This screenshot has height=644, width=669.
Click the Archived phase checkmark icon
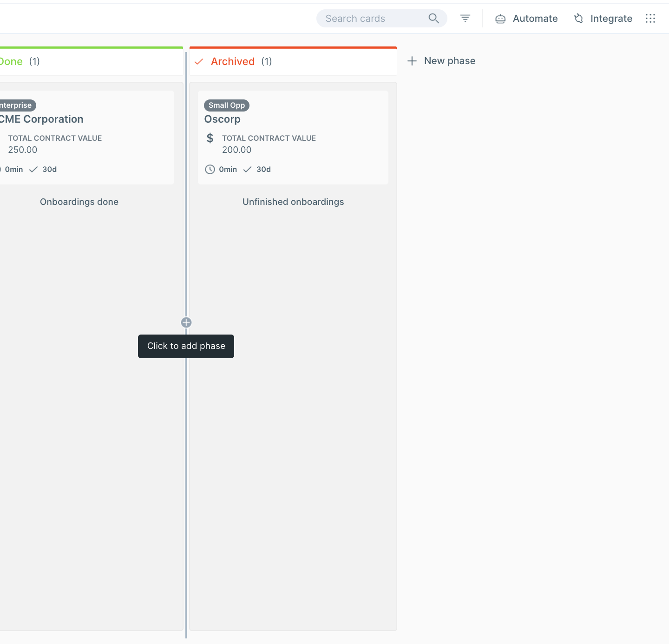click(199, 62)
